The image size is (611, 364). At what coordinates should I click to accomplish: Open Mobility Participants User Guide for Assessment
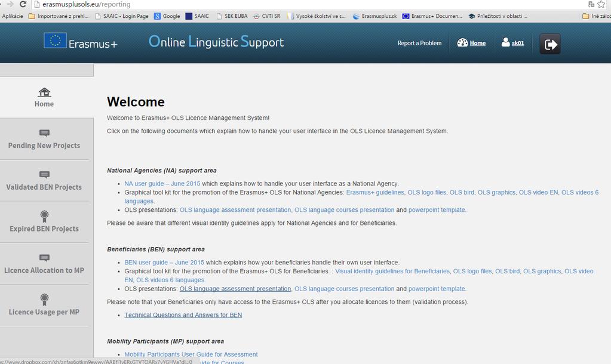pos(191,354)
